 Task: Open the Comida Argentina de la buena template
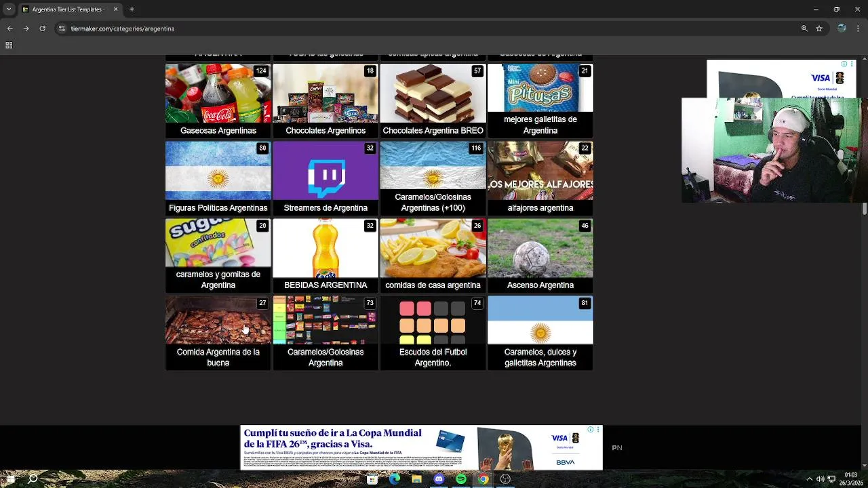click(x=218, y=333)
